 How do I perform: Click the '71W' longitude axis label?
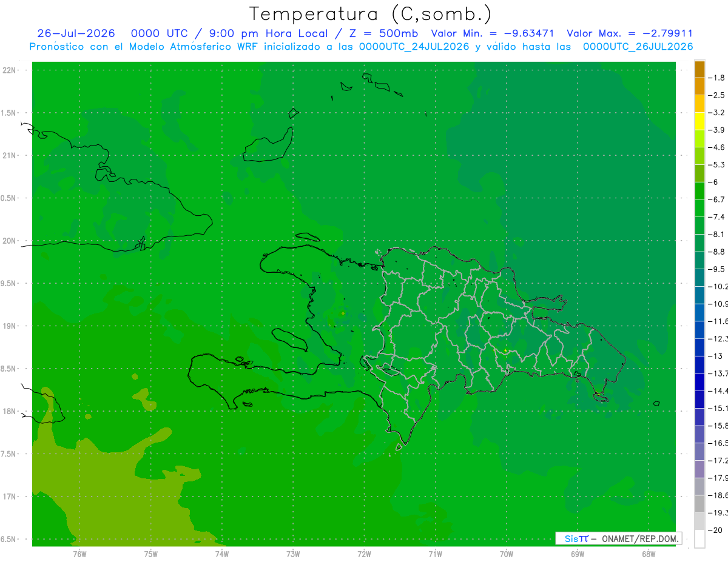435,554
